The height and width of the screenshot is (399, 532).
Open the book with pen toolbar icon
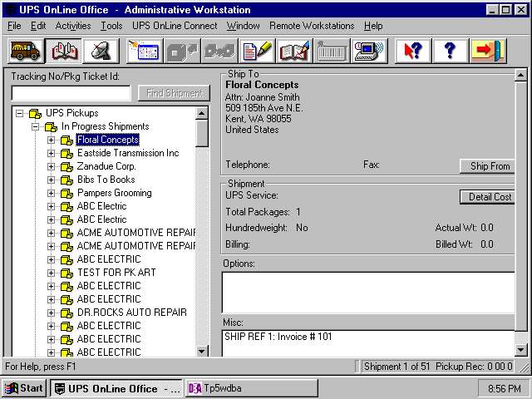click(x=294, y=52)
